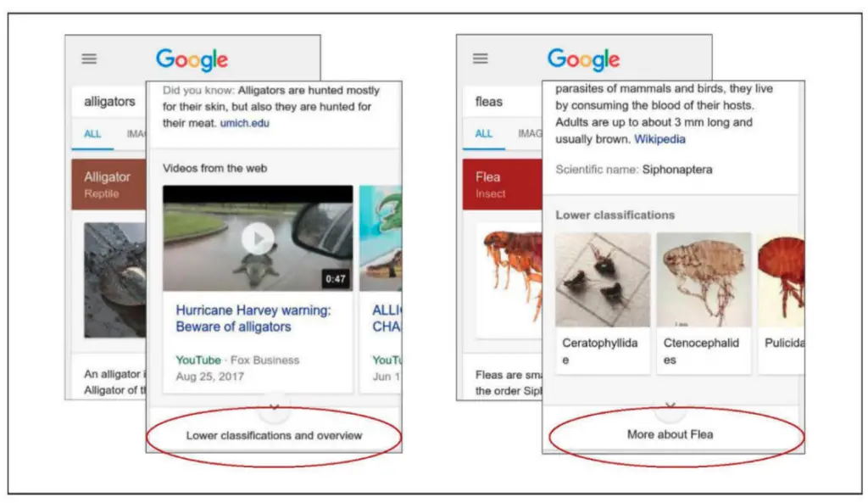Click Google logo on fleas page

pyautogui.click(x=584, y=59)
